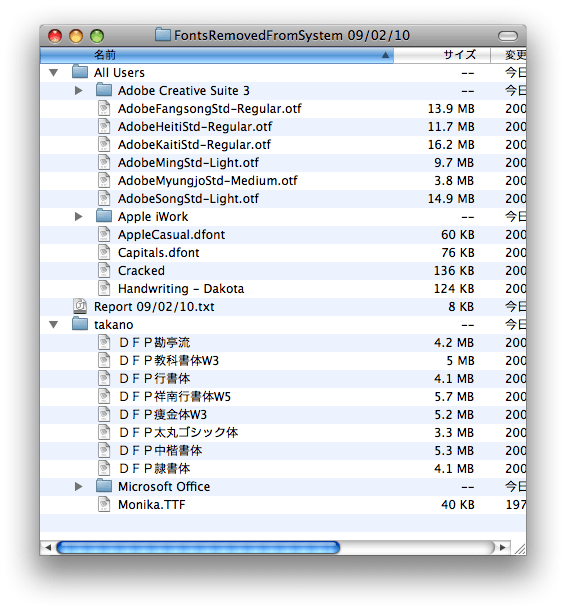This screenshot has width=566, height=610.
Task: Select the AdobeKaitiStd-Regular.otf file icon
Action: coord(104,144)
